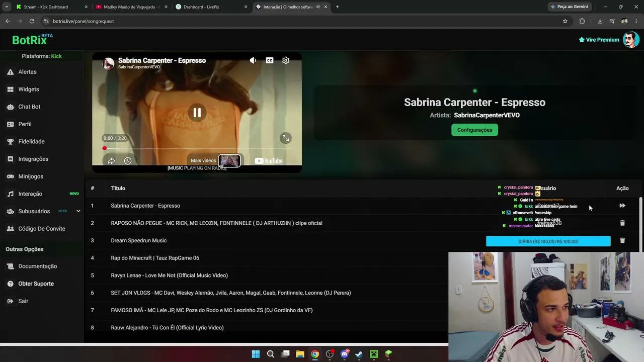Click the address bar showing botrix.live/panel/songrequest
This screenshot has width=644, height=362.
click(x=304, y=21)
